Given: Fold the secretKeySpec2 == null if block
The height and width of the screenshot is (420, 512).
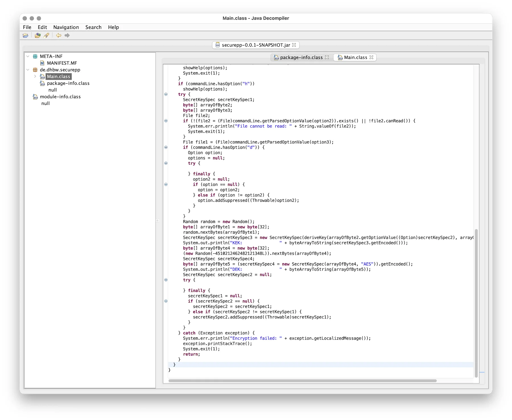Looking at the screenshot, I should (x=166, y=301).
